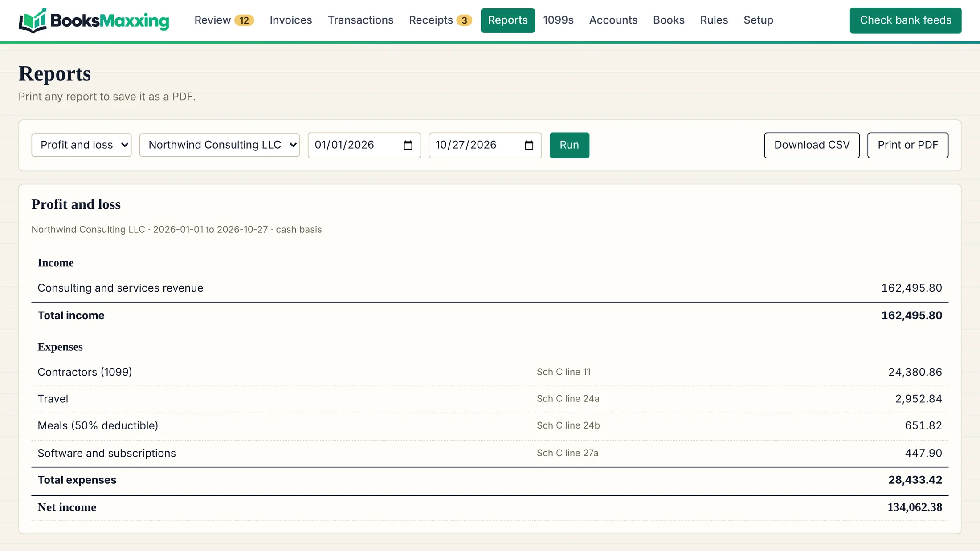Click the Review count badge 12
Screen dimensions: 980x551
tap(244, 20)
